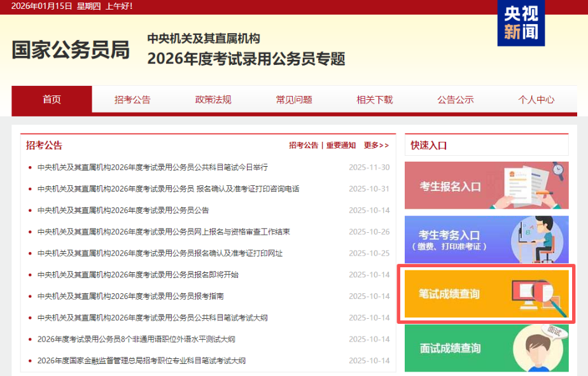This screenshot has width=588, height=376.
Task: Switch to the 招考公告 tab
Action: [131, 99]
